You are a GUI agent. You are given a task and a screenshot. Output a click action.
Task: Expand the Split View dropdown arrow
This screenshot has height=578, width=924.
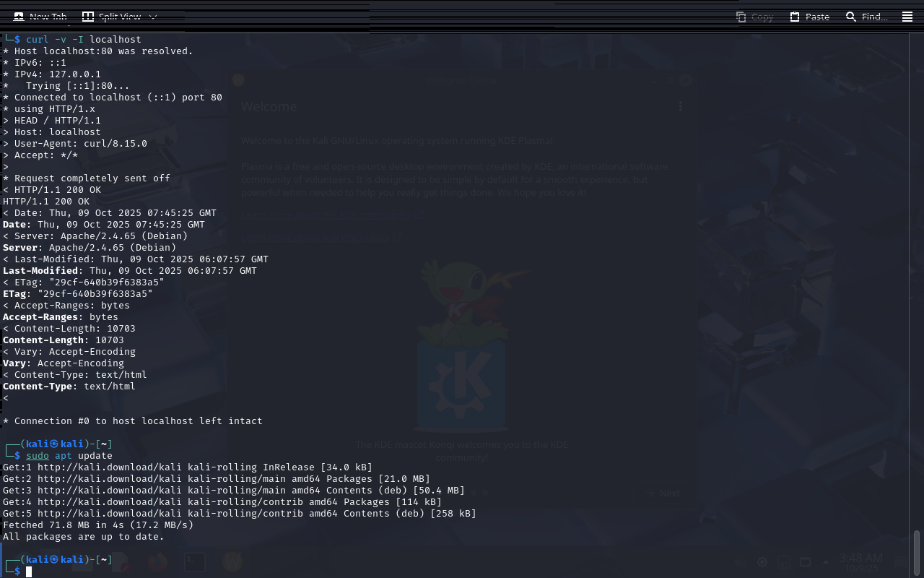pos(152,17)
